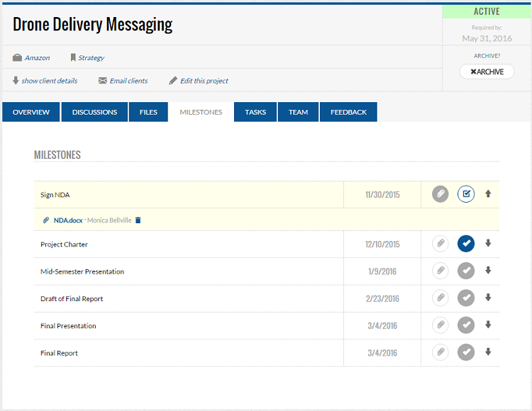Viewport: 532px width, 411px height.
Task: Expand the Project Charter milestone details
Action: [488, 244]
